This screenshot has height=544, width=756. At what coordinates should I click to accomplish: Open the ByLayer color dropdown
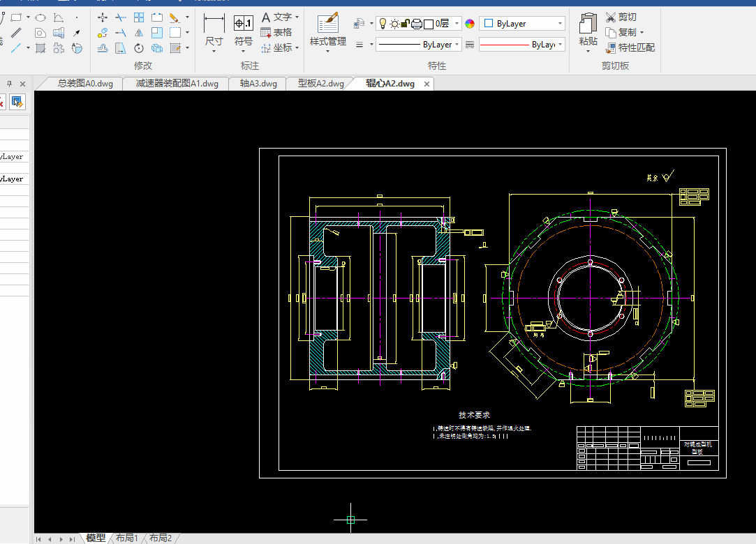pyautogui.click(x=522, y=24)
